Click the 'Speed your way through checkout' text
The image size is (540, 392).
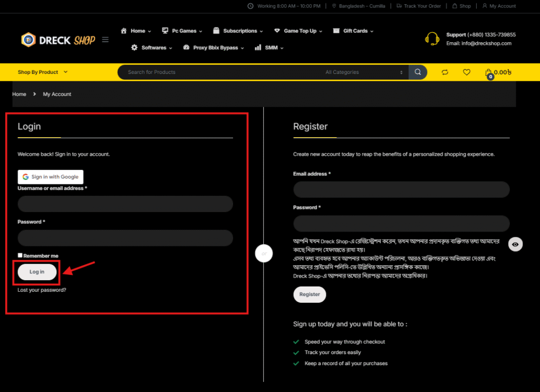click(x=345, y=342)
